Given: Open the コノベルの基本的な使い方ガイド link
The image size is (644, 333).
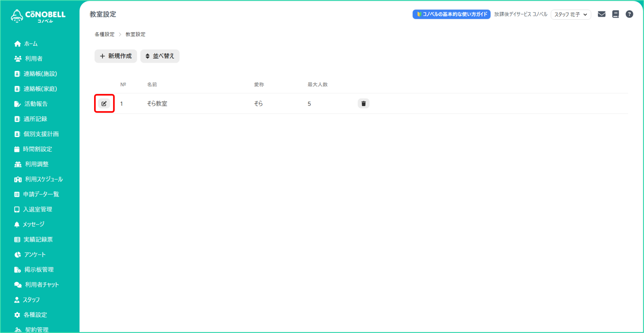Looking at the screenshot, I should 451,14.
